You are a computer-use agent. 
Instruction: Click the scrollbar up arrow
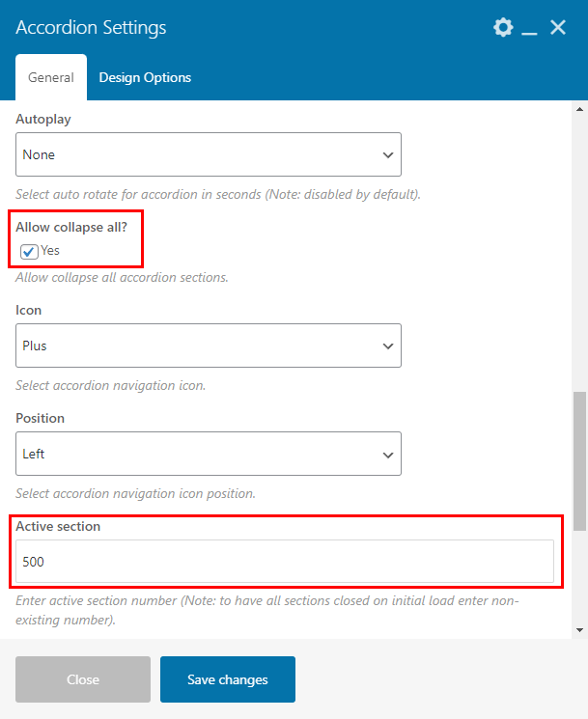tap(579, 109)
